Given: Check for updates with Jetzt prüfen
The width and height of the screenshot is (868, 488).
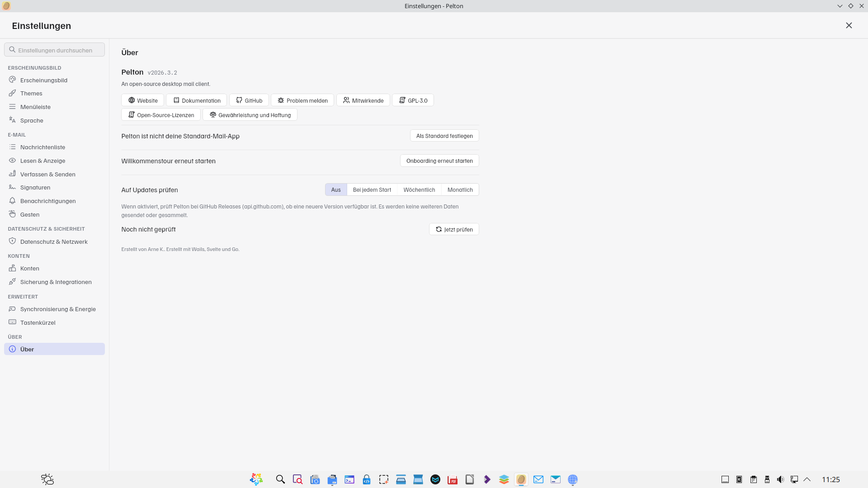Looking at the screenshot, I should [x=454, y=229].
